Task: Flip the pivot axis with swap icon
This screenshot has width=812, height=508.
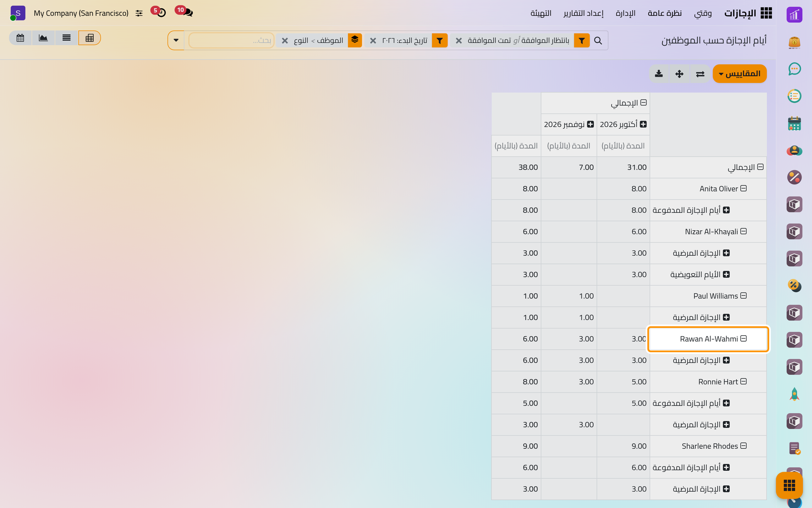Action: click(700, 74)
